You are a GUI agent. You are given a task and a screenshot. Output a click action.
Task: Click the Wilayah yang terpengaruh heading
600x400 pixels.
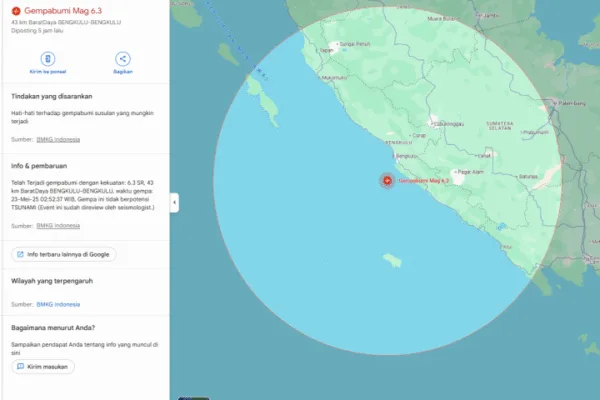point(52,281)
